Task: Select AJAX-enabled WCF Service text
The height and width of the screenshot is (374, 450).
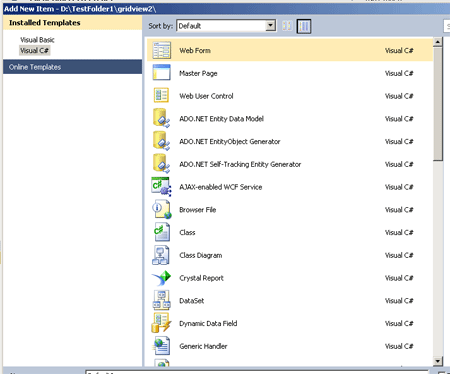Action: 221,187
